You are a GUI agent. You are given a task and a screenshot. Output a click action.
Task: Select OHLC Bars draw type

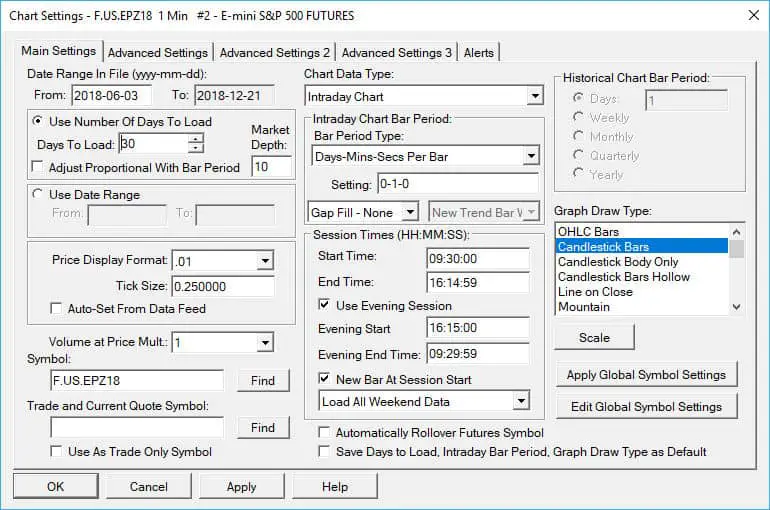pyautogui.click(x=641, y=231)
